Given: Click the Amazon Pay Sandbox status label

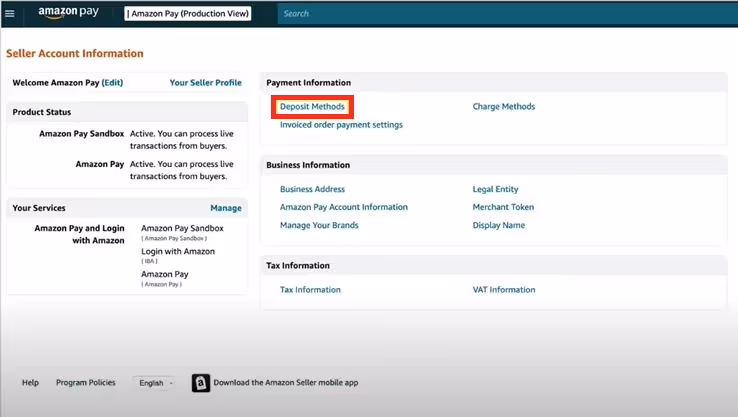Looking at the screenshot, I should 81,134.
